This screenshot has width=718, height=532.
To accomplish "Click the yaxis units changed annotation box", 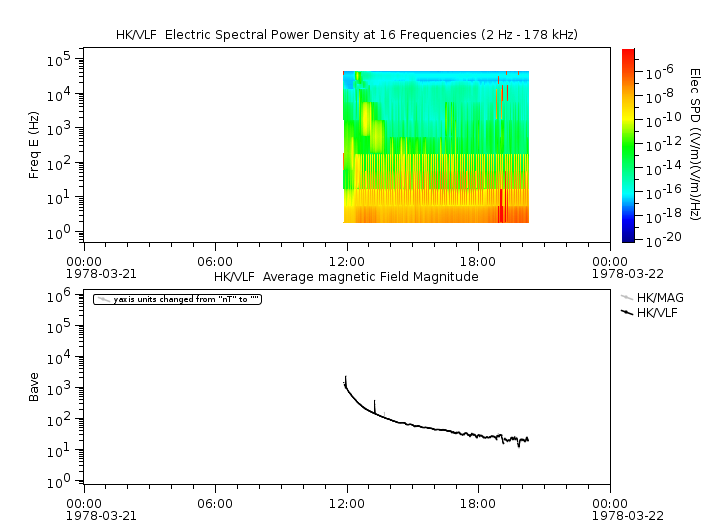I will tap(177, 299).
